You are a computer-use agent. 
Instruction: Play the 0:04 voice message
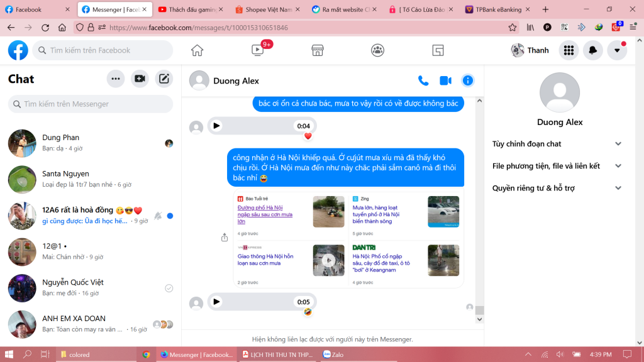[216, 126]
